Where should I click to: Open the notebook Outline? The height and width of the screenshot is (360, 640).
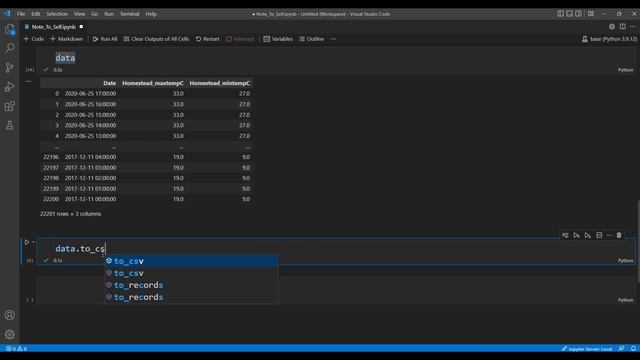coord(311,39)
